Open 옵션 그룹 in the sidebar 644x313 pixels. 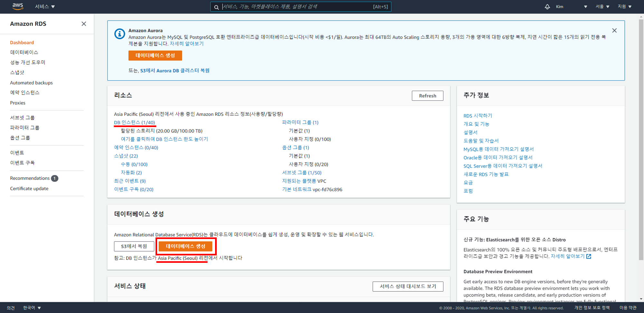(20, 138)
